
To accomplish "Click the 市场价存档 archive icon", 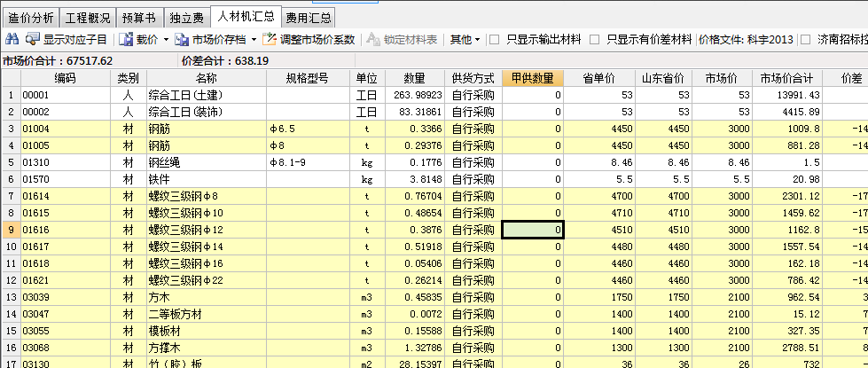I will [181, 40].
